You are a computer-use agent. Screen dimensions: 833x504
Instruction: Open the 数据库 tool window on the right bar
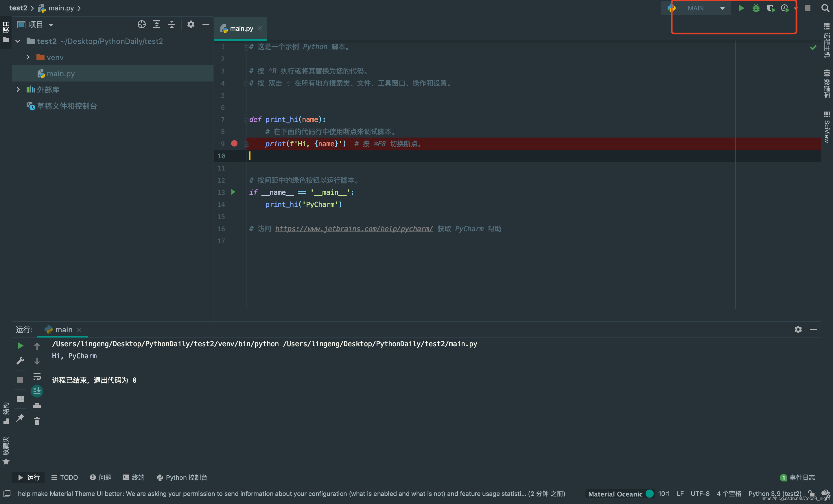click(827, 84)
